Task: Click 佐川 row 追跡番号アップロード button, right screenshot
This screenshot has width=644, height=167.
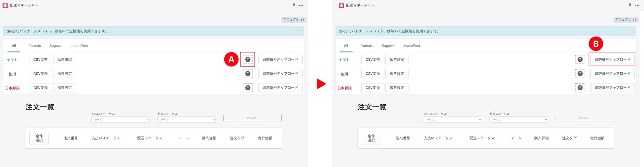Action: click(613, 74)
